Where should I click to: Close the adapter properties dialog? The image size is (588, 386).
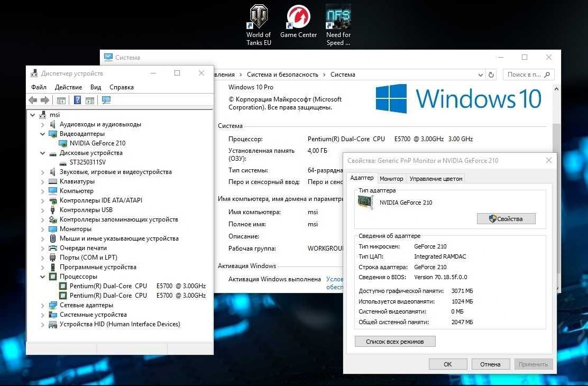tap(549, 161)
